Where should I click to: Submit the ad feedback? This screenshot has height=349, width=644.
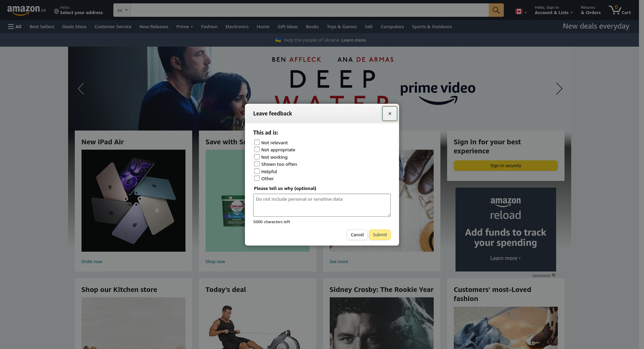click(x=380, y=235)
